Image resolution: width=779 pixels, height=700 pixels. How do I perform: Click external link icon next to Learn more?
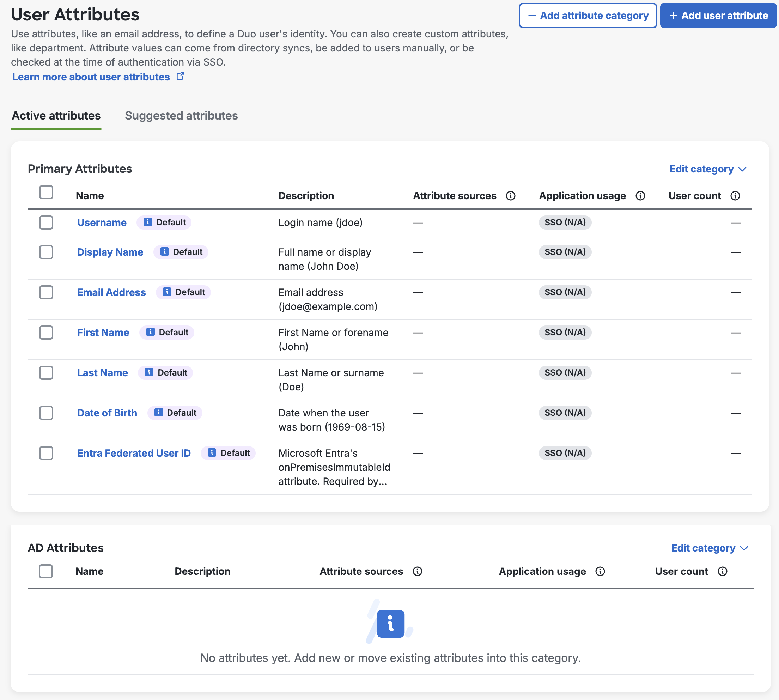coord(181,76)
